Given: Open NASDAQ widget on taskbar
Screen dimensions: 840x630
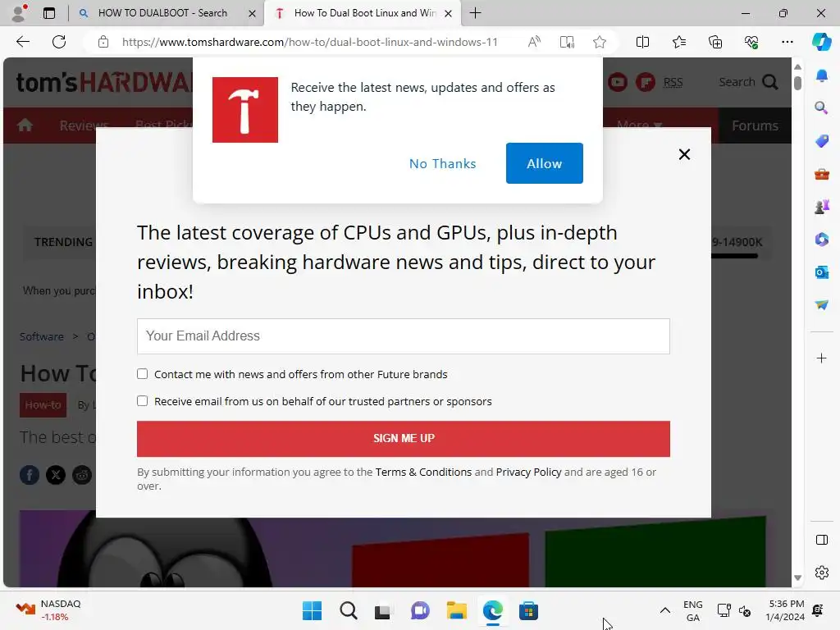Looking at the screenshot, I should tap(48, 610).
